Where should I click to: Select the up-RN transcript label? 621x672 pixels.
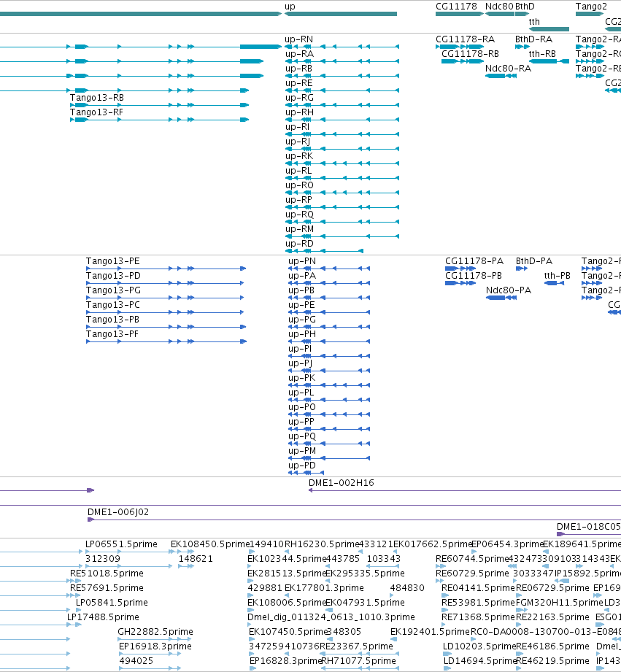(x=299, y=39)
